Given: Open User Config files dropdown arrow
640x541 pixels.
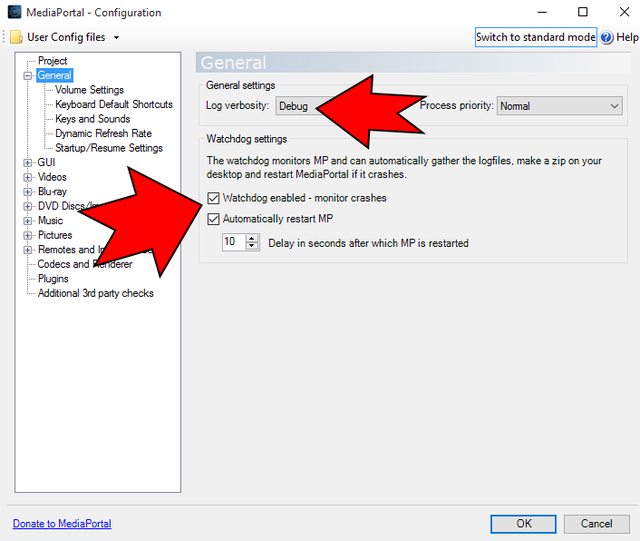Looking at the screenshot, I should pos(117,38).
